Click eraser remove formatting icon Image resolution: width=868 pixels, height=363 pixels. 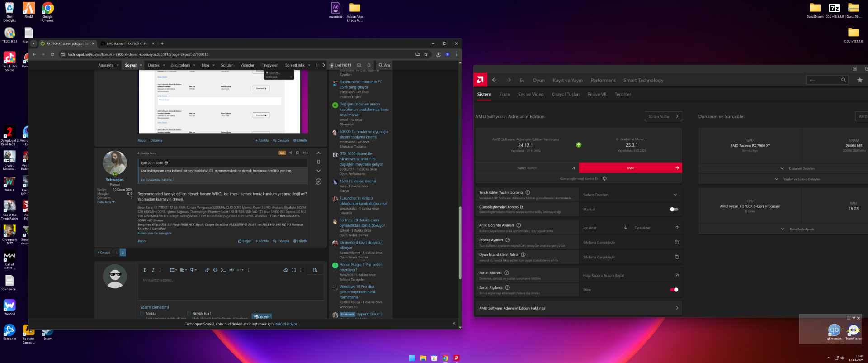tap(286, 270)
